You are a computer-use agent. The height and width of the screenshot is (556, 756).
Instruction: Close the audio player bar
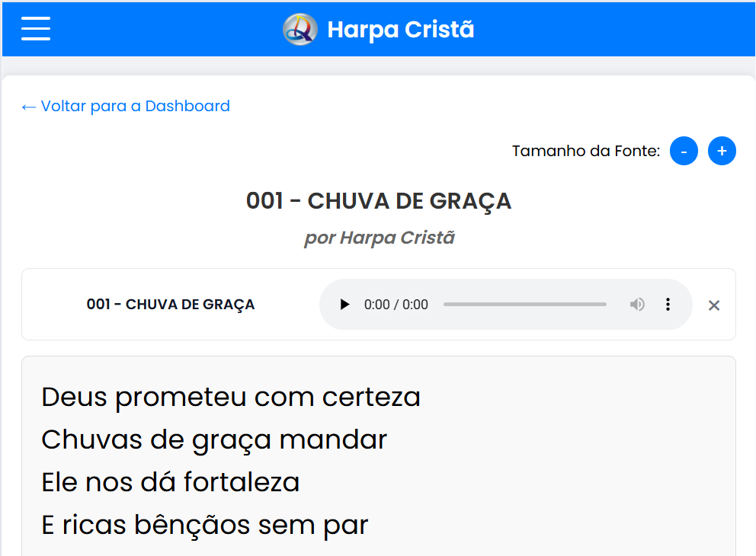(x=714, y=305)
